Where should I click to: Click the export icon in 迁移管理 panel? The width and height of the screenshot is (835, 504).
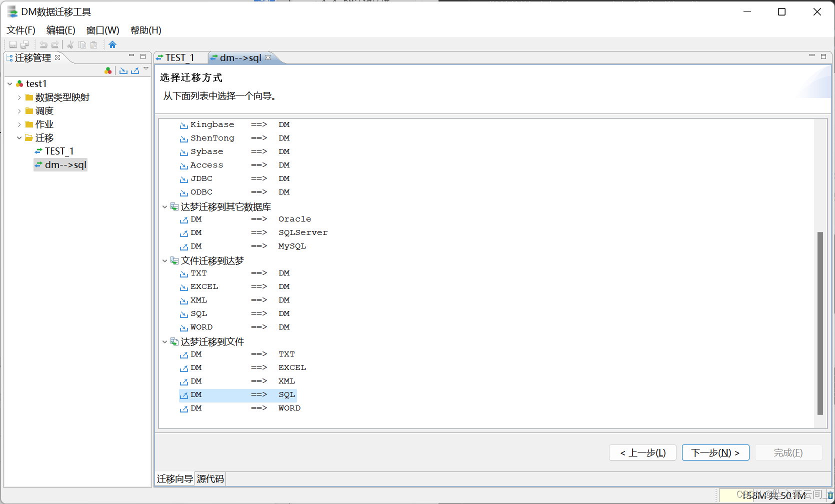click(x=135, y=70)
